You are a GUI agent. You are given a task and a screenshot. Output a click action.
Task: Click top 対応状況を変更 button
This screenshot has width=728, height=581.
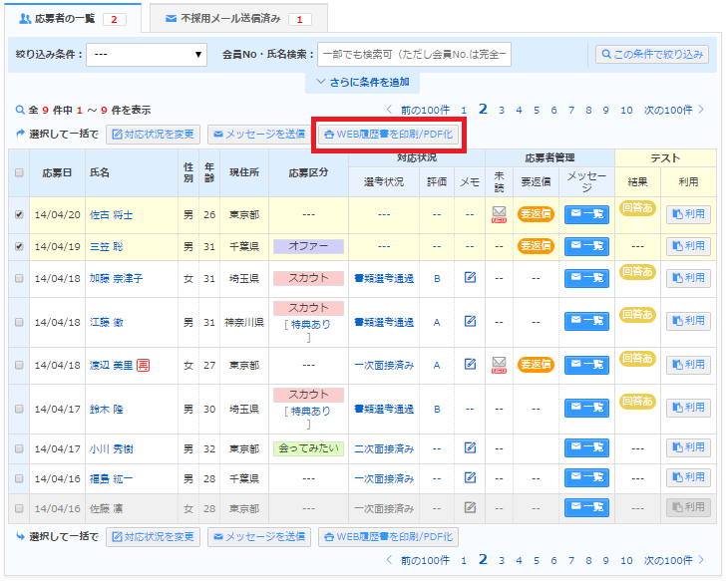[153, 135]
